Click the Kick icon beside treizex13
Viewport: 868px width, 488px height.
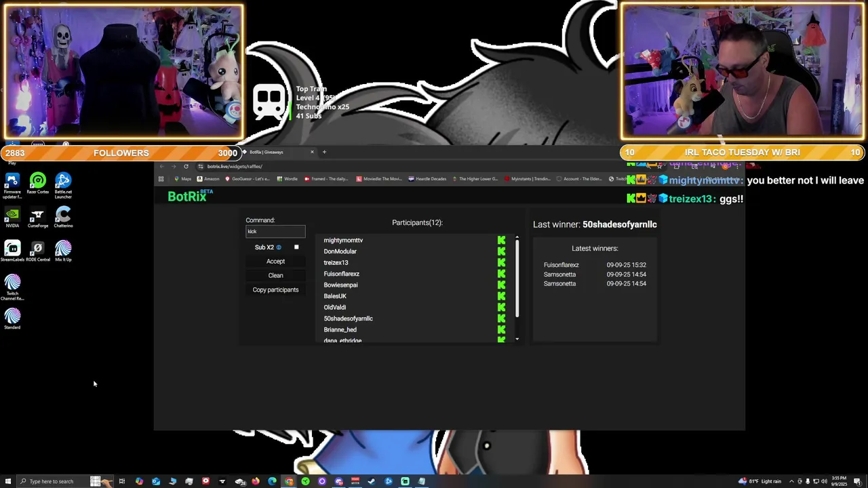click(x=501, y=262)
